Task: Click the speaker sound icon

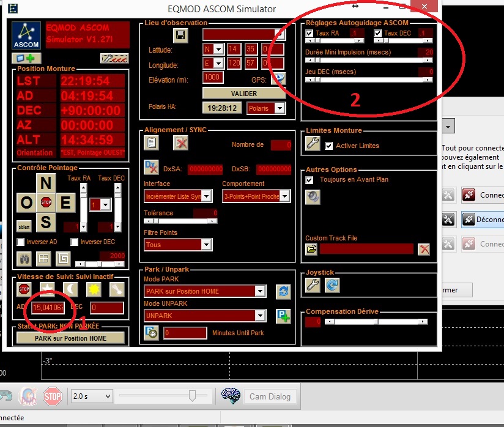Action: tap(313, 197)
